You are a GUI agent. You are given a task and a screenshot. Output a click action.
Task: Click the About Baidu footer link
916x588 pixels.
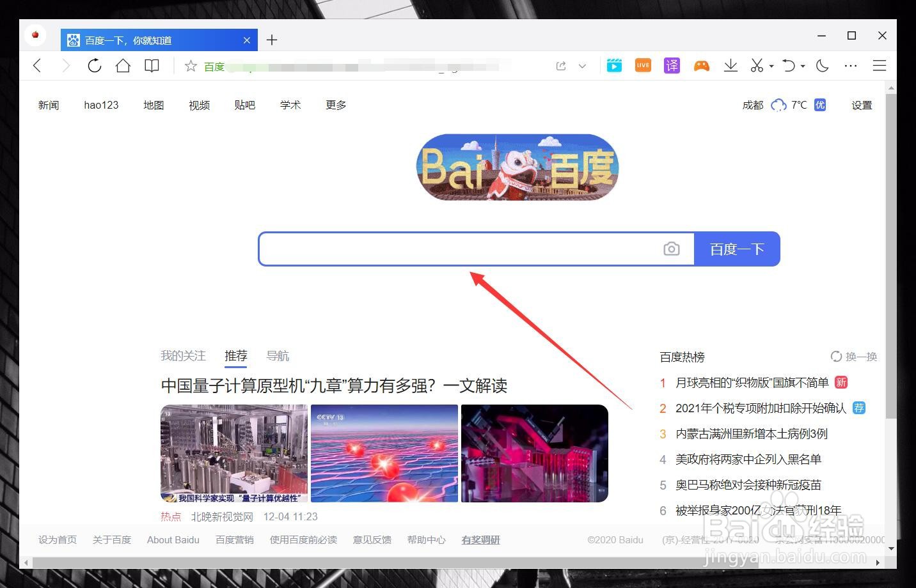[x=173, y=539]
